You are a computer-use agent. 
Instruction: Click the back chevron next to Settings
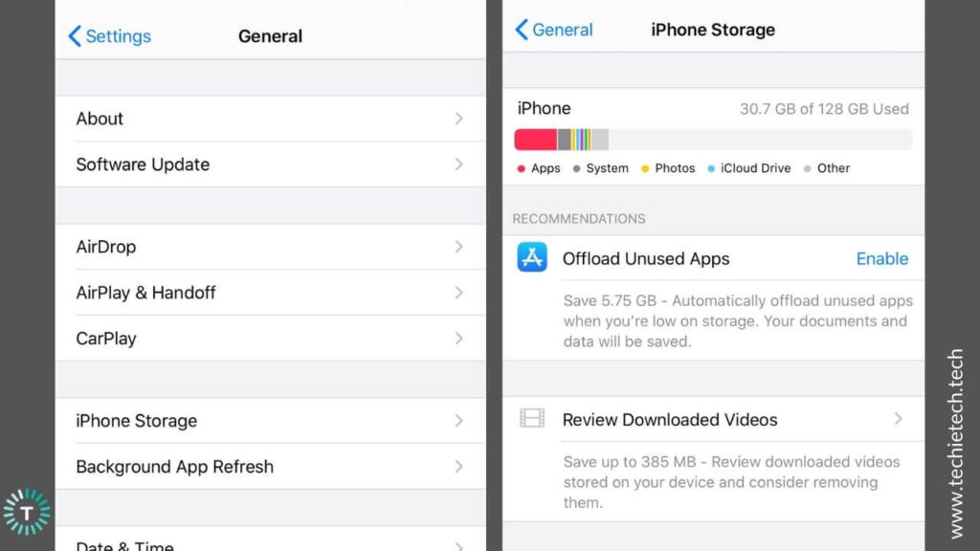[74, 36]
